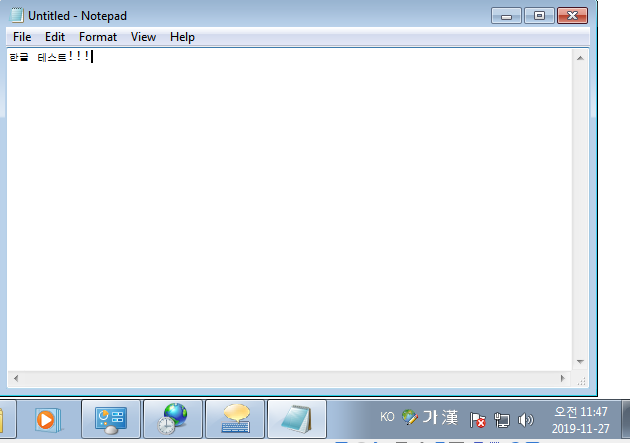Toggle Hanja conversion (漢) button
Screen dimensions: 630x443
click(x=450, y=417)
